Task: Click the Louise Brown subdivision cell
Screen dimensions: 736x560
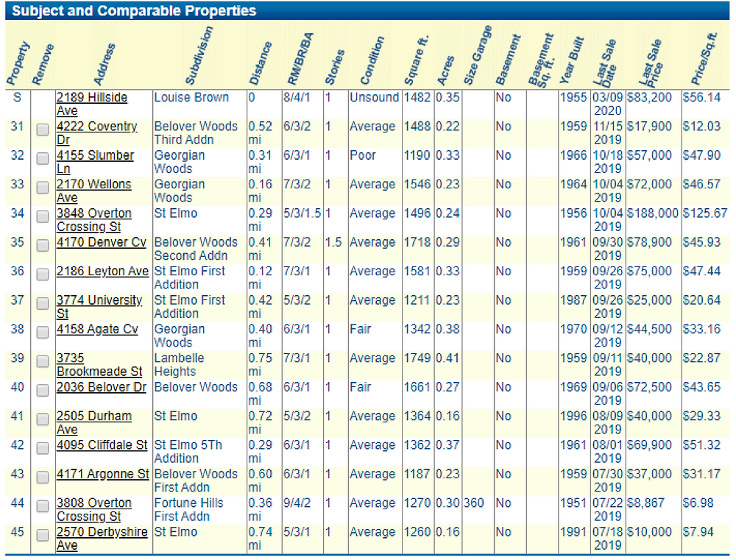Action: 191,97
